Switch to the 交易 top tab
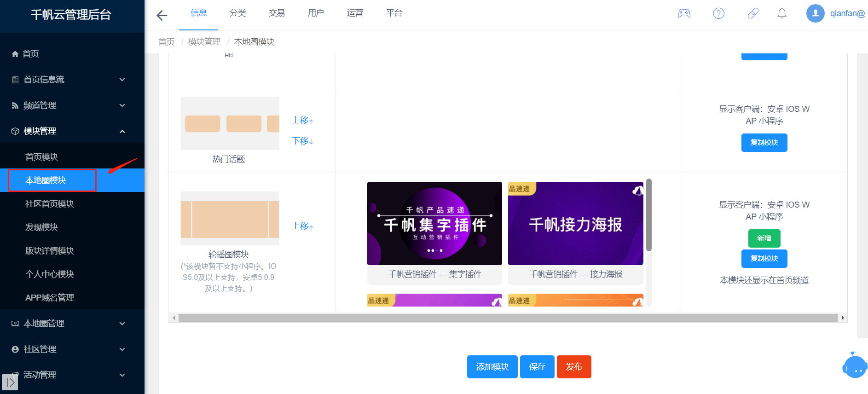This screenshot has width=868, height=394. click(x=277, y=13)
